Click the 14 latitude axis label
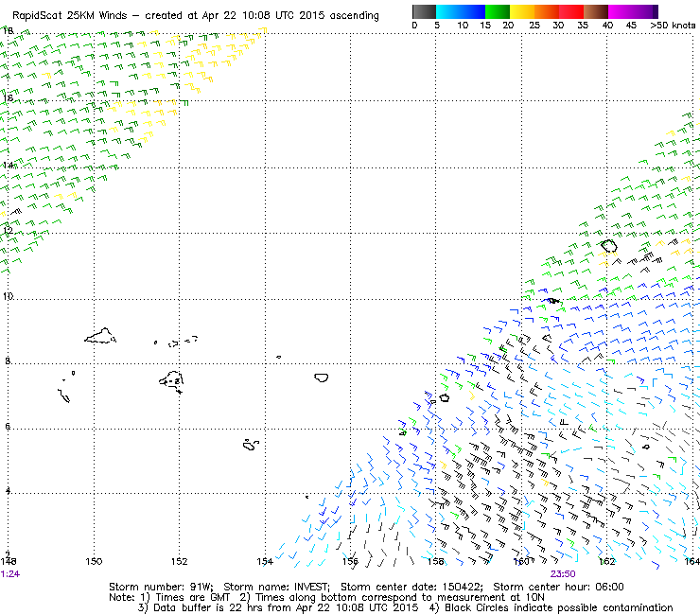Screen dimensions: 700x615 click(x=8, y=166)
